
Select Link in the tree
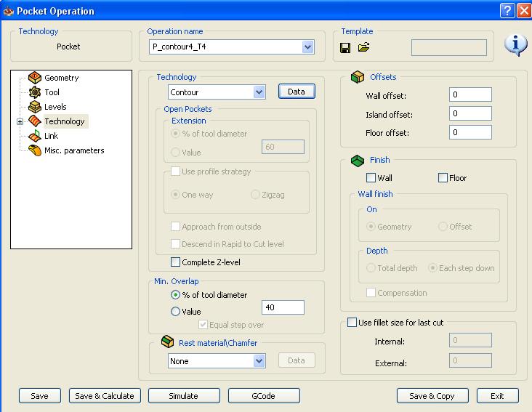point(51,136)
